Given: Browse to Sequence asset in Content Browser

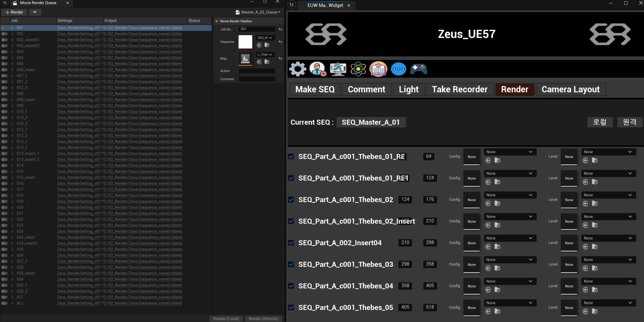Looking at the screenshot, I should pyautogui.click(x=267, y=45).
